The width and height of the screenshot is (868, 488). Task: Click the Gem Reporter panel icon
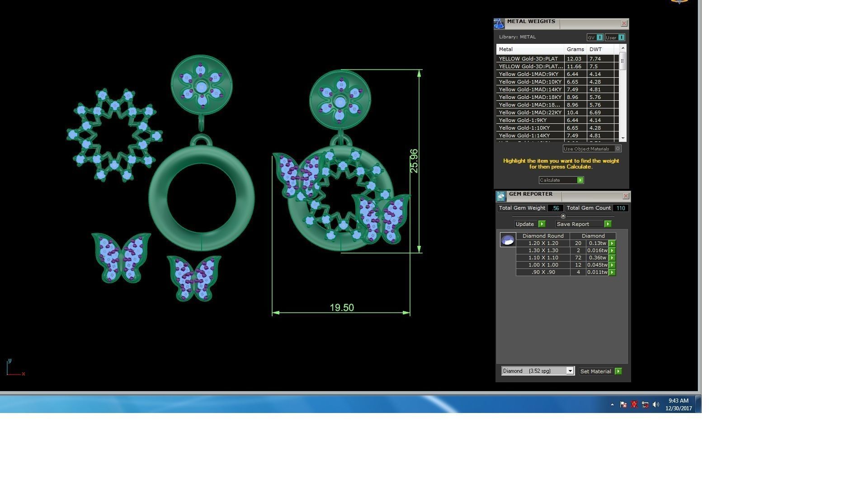tap(500, 196)
